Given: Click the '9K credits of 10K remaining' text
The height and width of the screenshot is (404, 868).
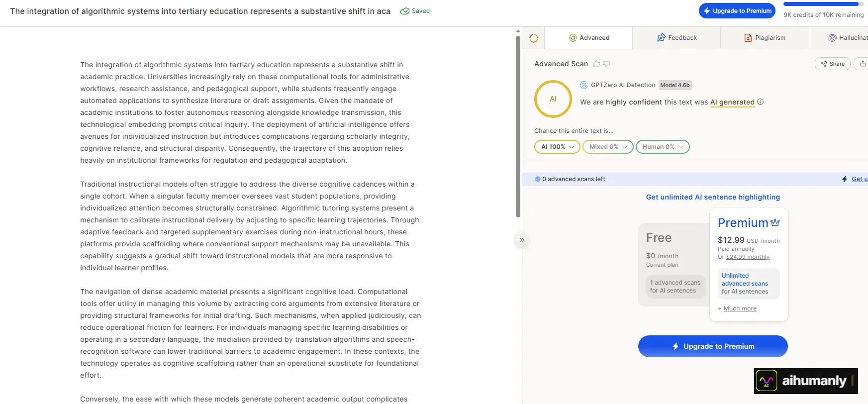Looking at the screenshot, I should [x=824, y=15].
